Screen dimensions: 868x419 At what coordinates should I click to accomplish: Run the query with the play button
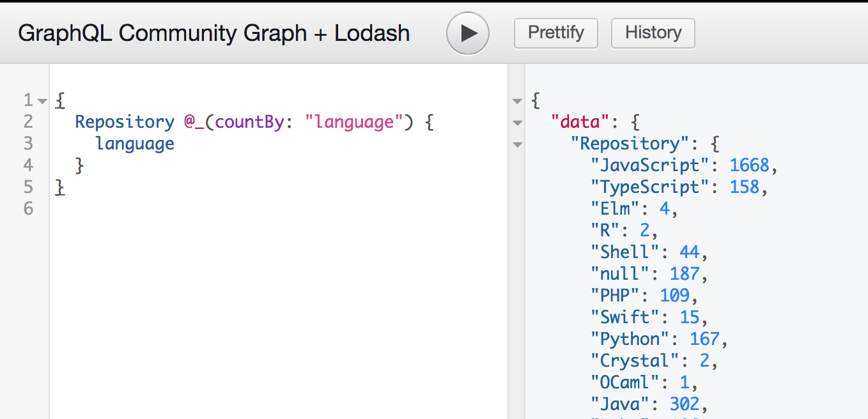pyautogui.click(x=468, y=33)
